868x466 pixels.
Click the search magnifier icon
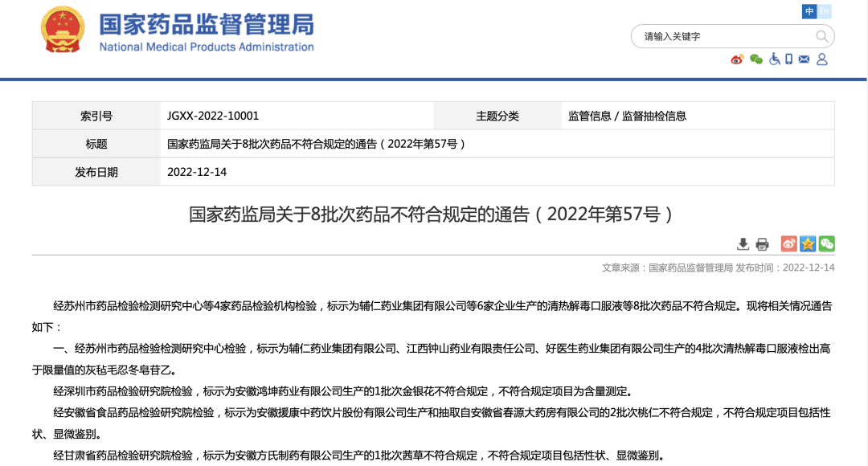[821, 36]
